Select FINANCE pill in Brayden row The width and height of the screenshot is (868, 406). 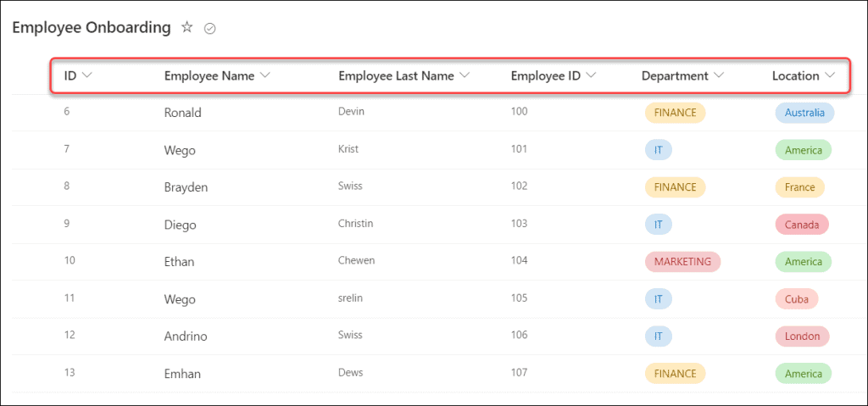click(675, 187)
